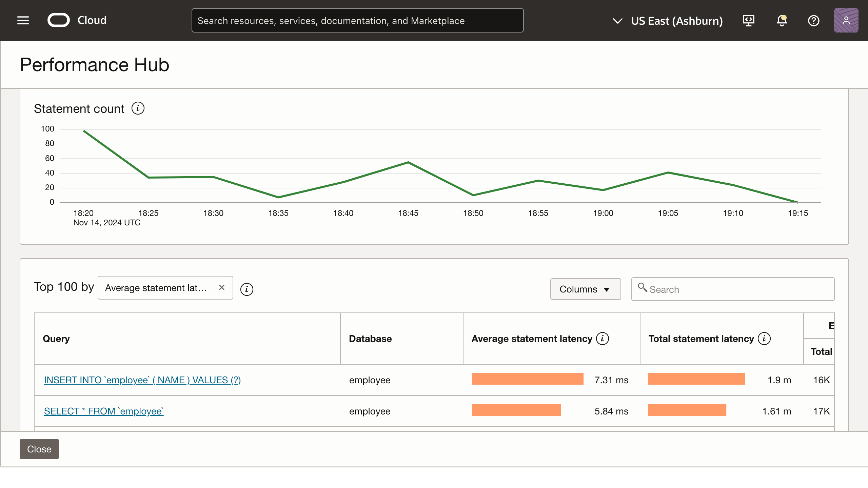Click the info icon beside Top 100 selector
Image resolution: width=868 pixels, height=488 pixels.
246,289
